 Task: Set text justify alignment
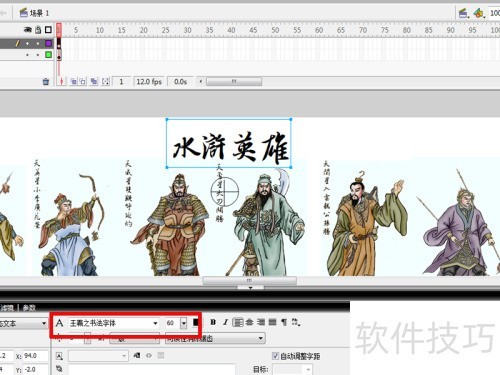pyautogui.click(x=273, y=322)
